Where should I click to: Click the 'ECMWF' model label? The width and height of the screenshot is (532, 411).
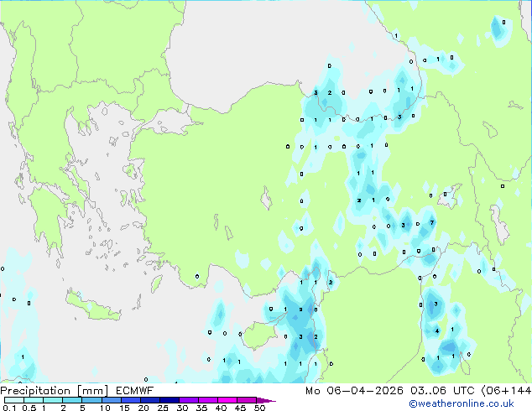click(x=135, y=391)
